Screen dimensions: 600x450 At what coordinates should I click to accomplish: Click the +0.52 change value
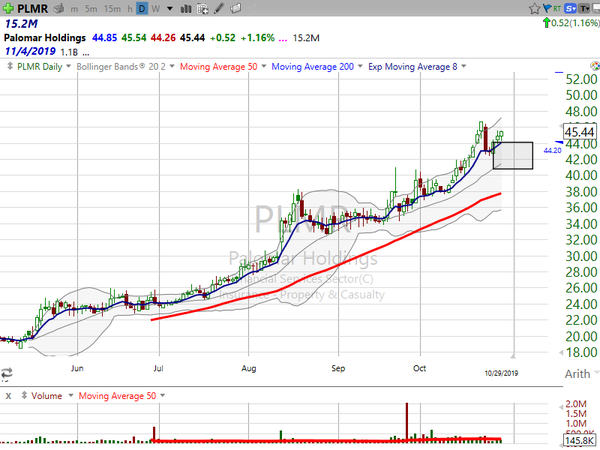(x=223, y=38)
